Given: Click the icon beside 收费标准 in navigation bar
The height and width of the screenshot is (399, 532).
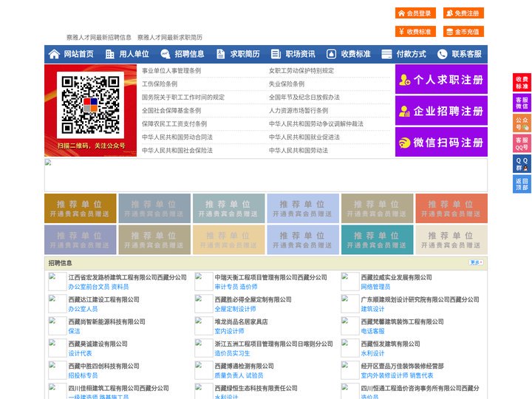Looking at the screenshot, I should pos(331,54).
